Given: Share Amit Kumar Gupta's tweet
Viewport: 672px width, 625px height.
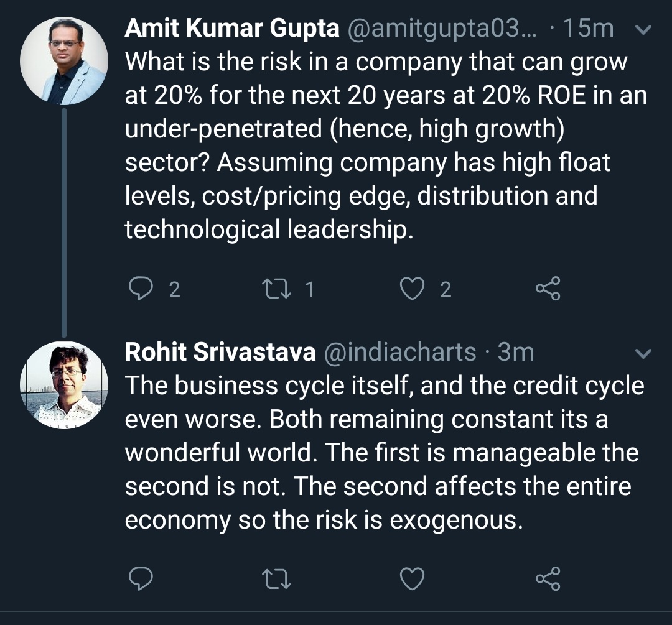Looking at the screenshot, I should click(548, 289).
